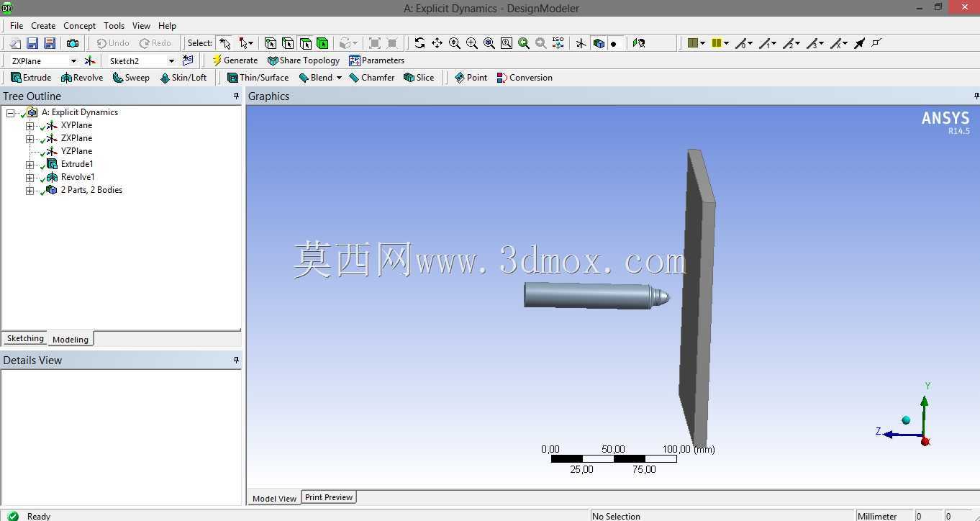Expand the Extrude1 tree node
Viewport: 980px width, 521px height.
click(x=30, y=165)
